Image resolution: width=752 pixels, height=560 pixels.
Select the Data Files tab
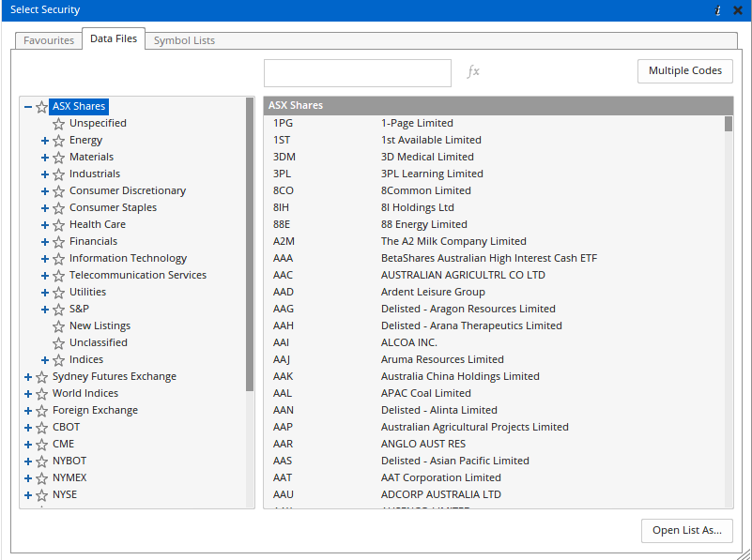coord(114,38)
